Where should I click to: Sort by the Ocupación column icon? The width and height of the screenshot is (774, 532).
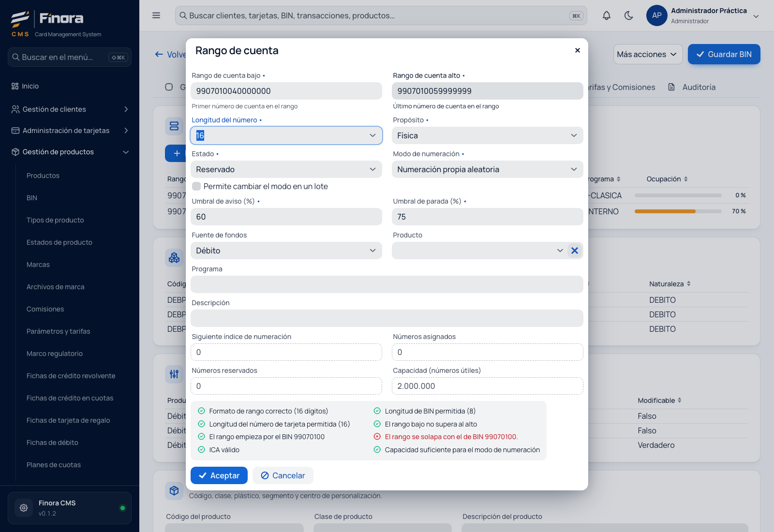click(x=685, y=179)
